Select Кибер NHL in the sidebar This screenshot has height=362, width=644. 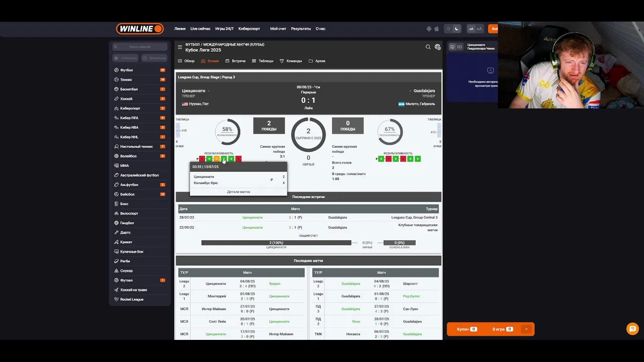[139, 137]
